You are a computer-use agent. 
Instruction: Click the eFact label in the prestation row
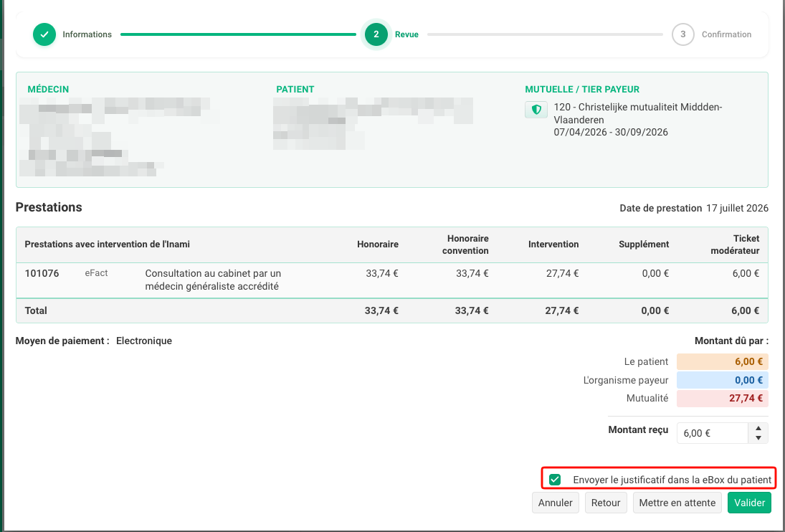[96, 273]
